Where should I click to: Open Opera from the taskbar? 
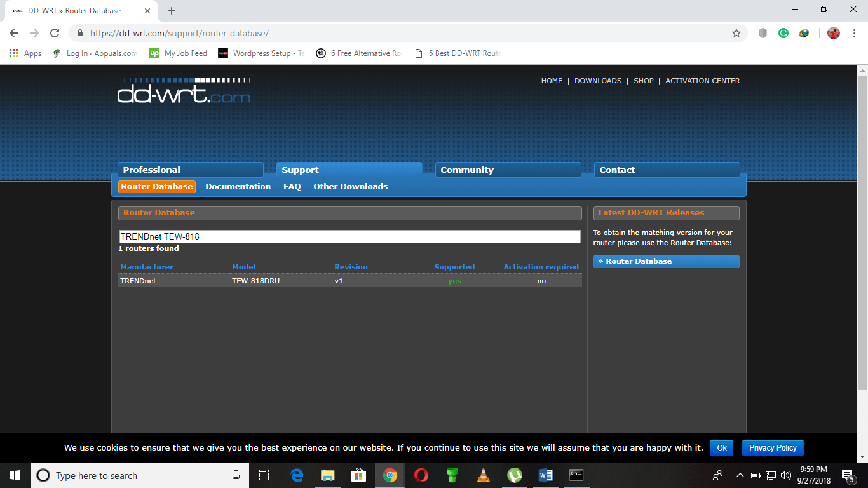(x=421, y=475)
